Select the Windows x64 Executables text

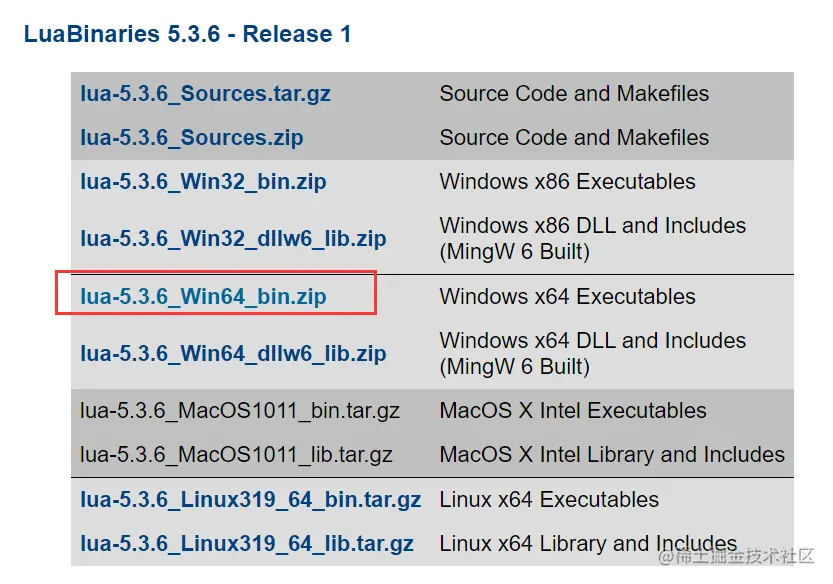point(567,297)
